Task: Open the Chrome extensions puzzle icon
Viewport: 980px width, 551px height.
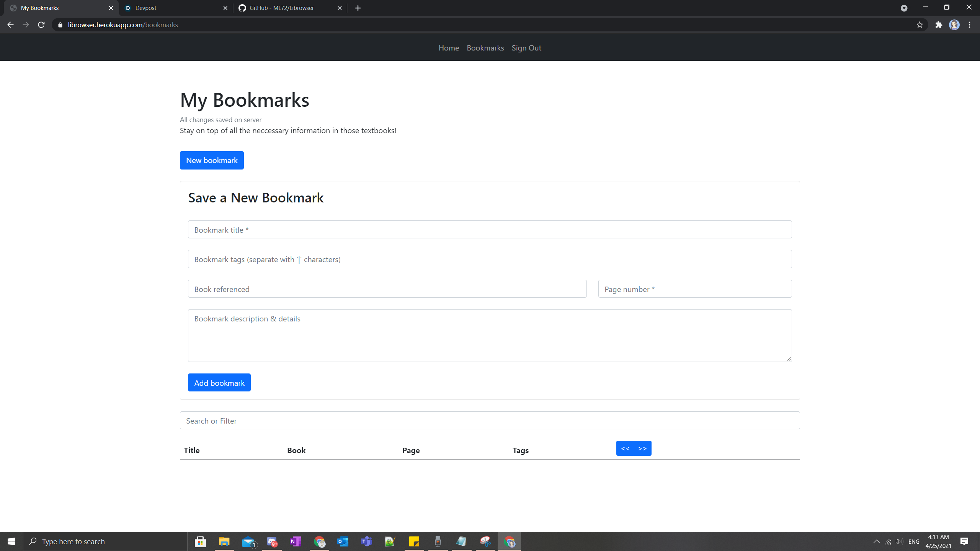Action: tap(939, 25)
